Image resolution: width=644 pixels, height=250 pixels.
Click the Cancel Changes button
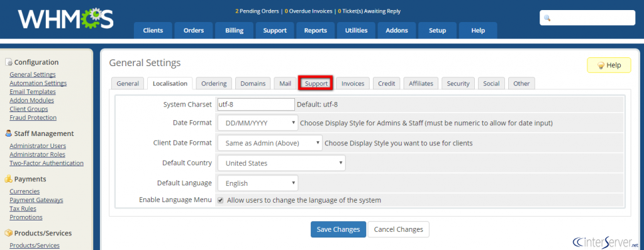tap(398, 229)
